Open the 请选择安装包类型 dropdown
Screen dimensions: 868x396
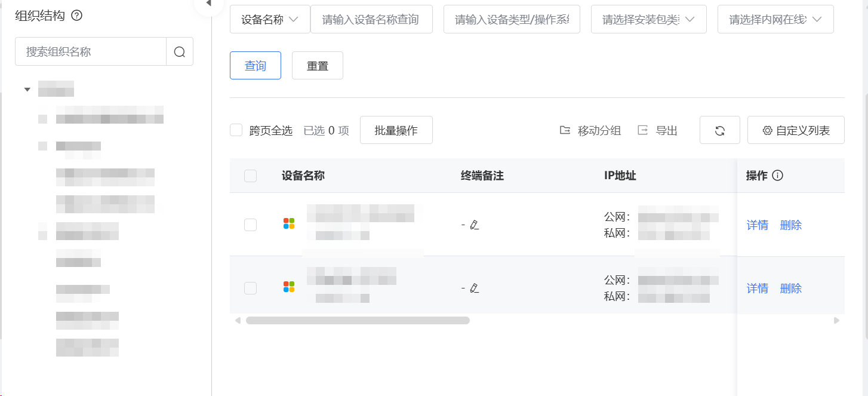pyautogui.click(x=649, y=20)
